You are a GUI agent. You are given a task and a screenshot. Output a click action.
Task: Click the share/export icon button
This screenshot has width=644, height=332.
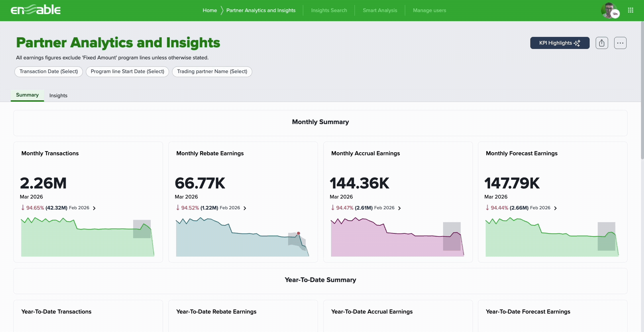pyautogui.click(x=602, y=43)
